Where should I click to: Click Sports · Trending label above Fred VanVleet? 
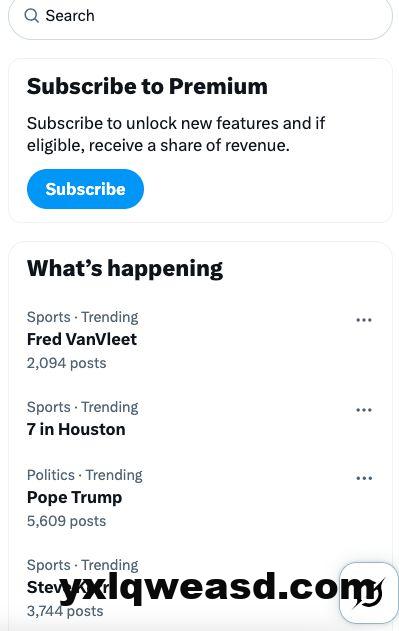pos(83,317)
